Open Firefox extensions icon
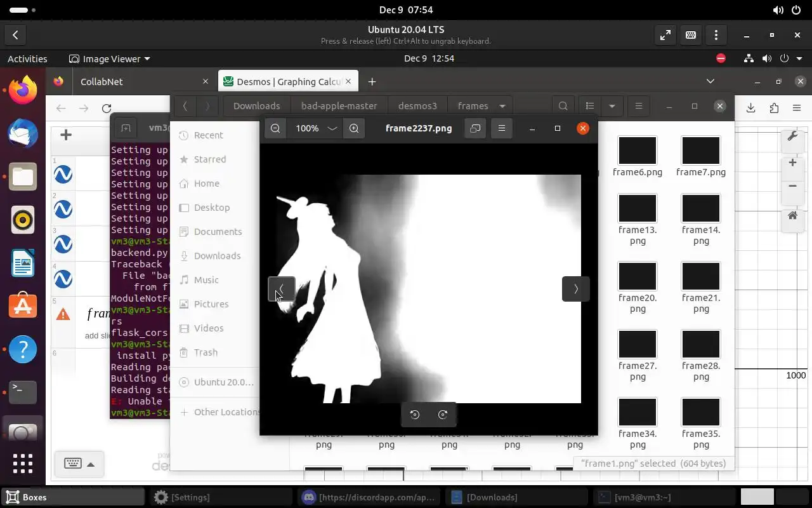This screenshot has width=812, height=508. tap(774, 108)
